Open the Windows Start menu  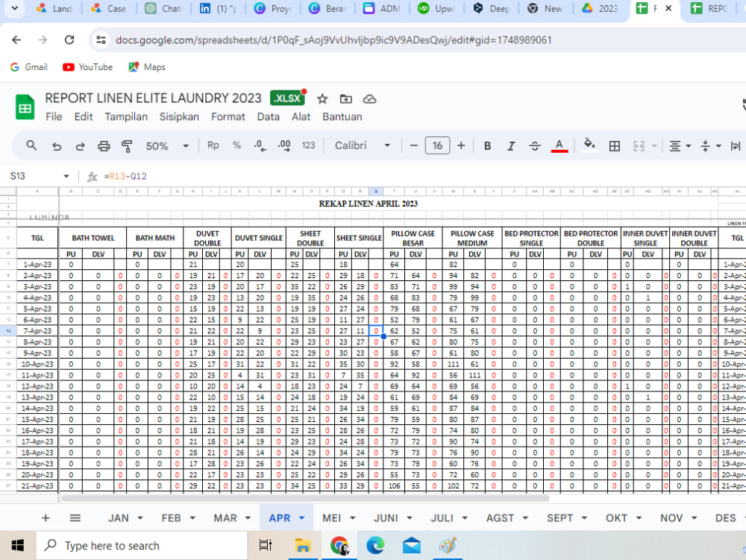(18, 545)
